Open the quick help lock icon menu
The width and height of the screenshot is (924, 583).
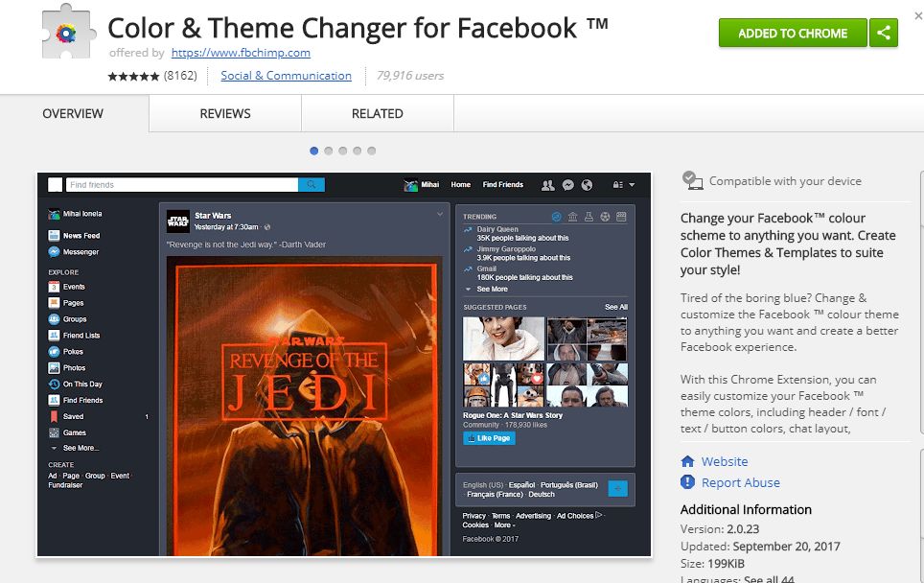point(617,185)
